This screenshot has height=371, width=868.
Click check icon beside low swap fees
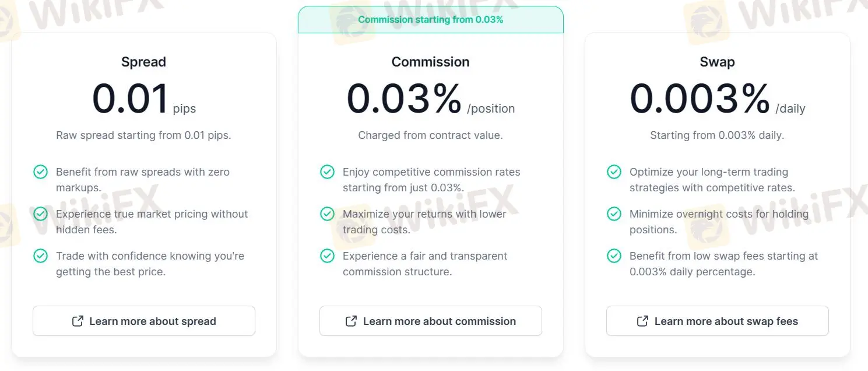click(x=614, y=256)
